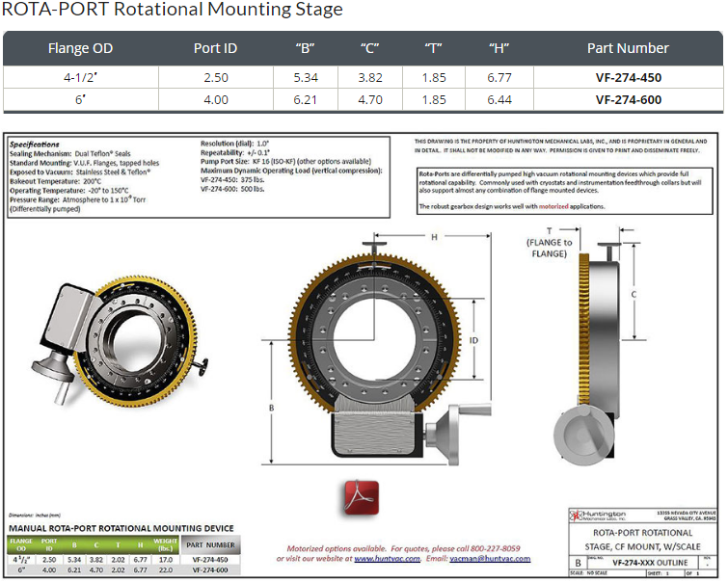The height and width of the screenshot is (582, 728).
Task: Click the VF-274-XXX OUTLINE title block
Action: 650,563
